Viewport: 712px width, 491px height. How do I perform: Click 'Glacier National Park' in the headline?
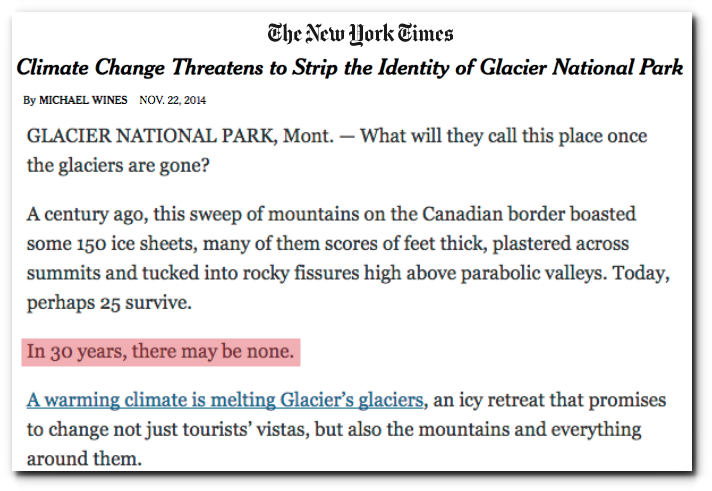tap(582, 68)
